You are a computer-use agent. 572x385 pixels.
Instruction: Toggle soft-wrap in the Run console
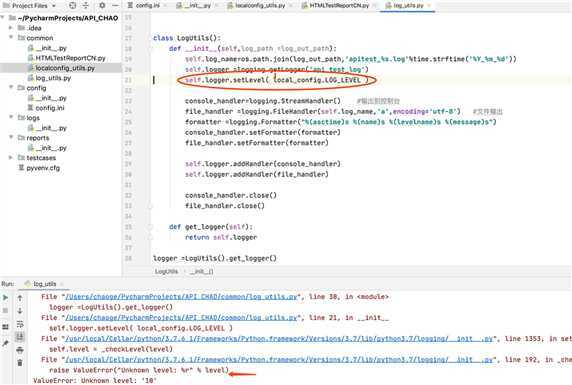(x=20, y=324)
